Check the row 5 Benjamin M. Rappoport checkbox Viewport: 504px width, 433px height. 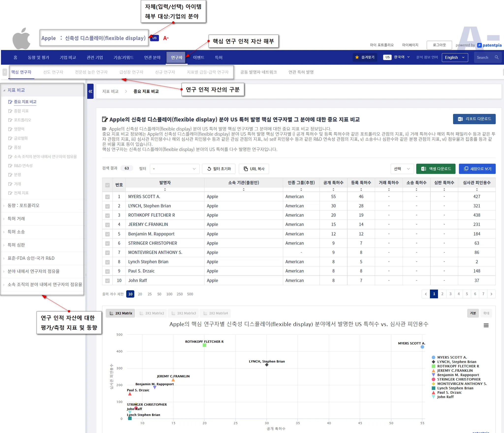click(x=108, y=234)
